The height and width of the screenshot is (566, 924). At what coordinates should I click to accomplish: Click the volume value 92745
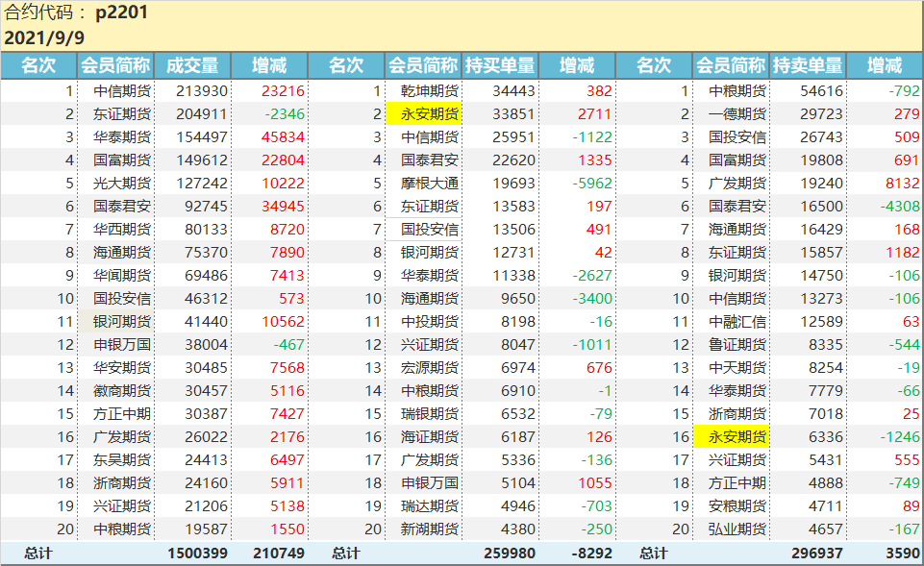tap(206, 207)
